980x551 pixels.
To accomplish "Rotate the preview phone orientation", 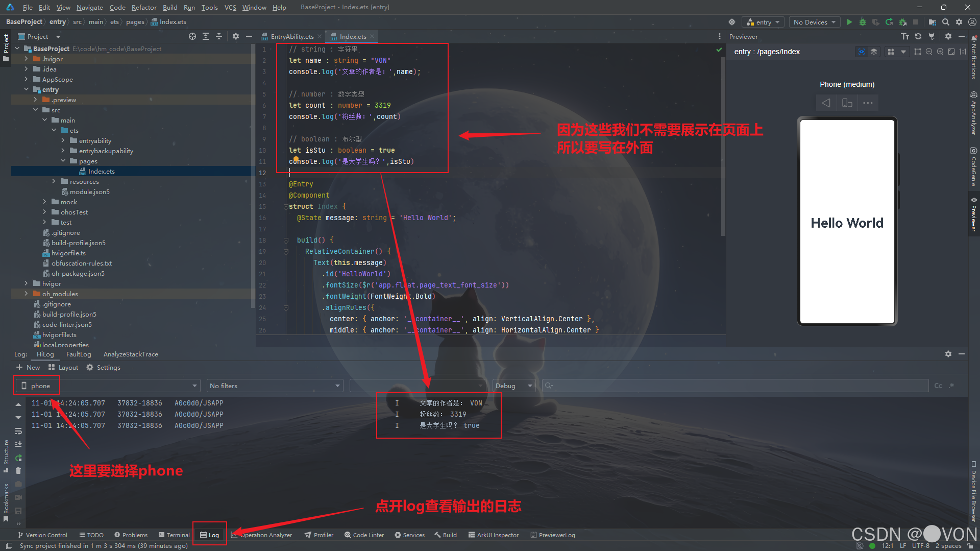I will pyautogui.click(x=847, y=103).
